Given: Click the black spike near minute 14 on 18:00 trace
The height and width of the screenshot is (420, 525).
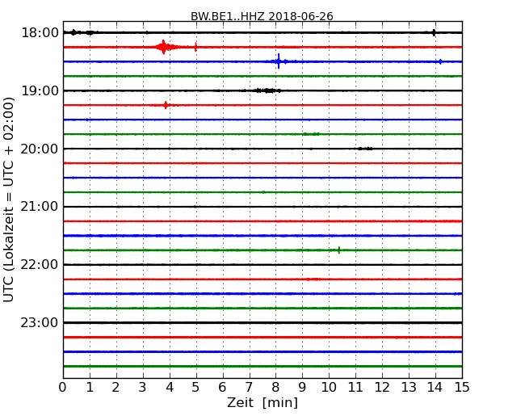Looking at the screenshot, I should point(434,32).
